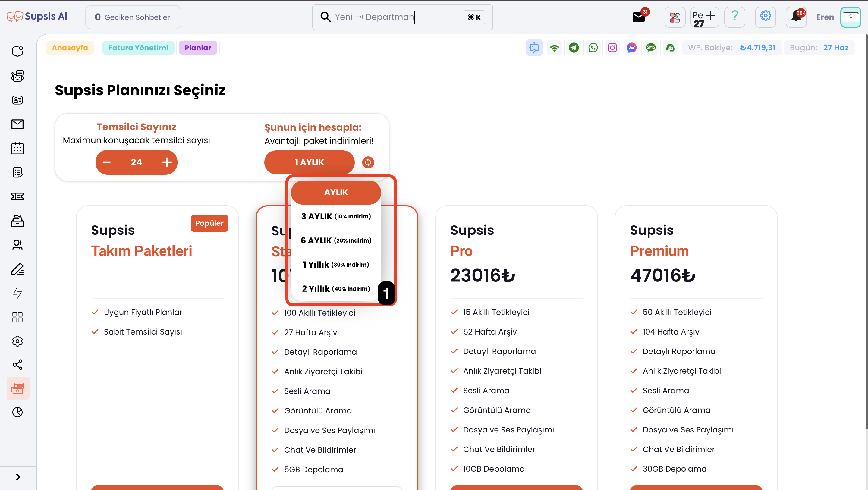Click the Messenger channel icon

tap(631, 48)
